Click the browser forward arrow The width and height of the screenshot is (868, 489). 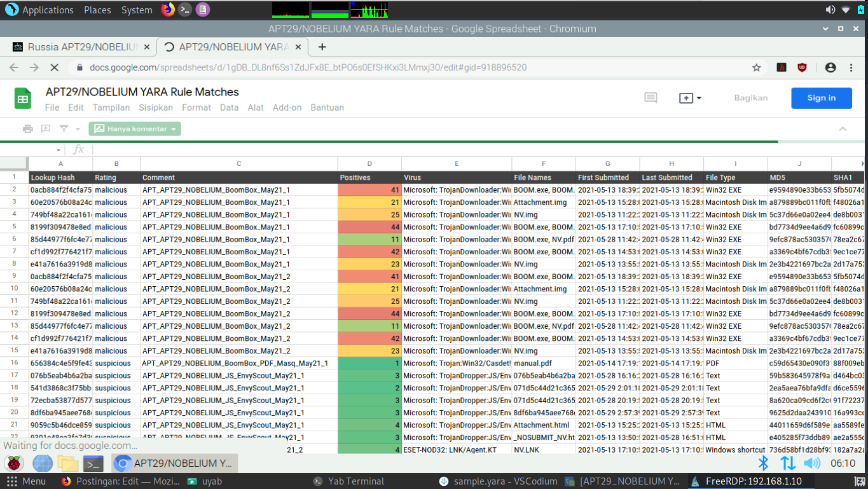(34, 67)
